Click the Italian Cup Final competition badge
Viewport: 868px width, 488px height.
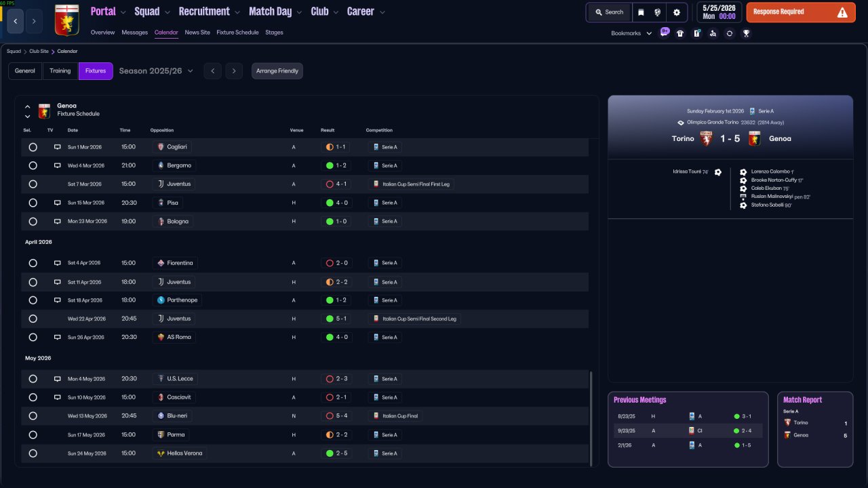(x=396, y=416)
